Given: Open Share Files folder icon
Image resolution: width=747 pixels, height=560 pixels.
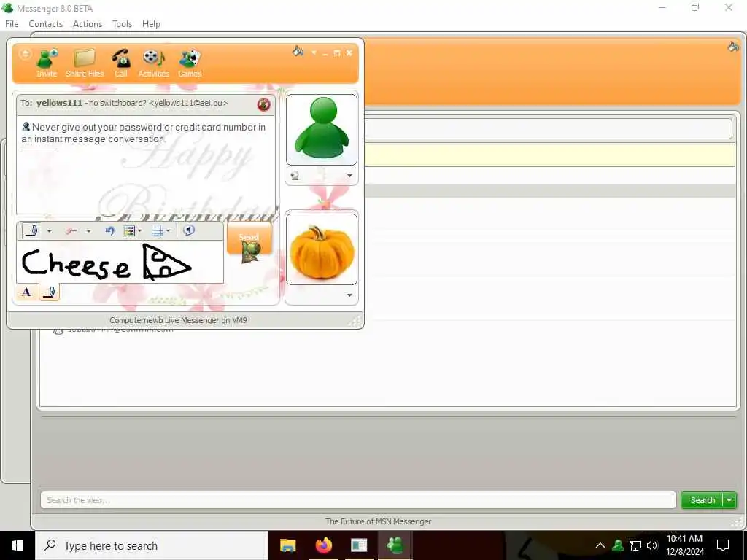Looking at the screenshot, I should click(x=85, y=63).
